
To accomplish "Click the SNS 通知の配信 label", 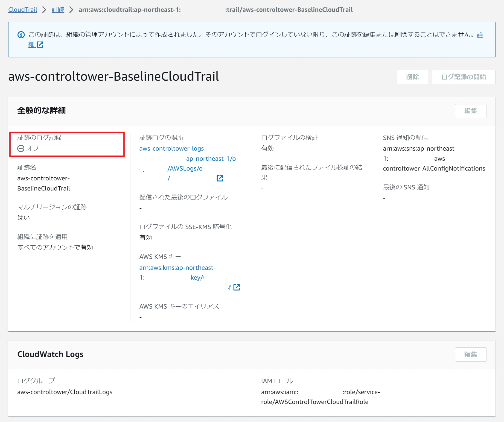I will click(x=406, y=137).
